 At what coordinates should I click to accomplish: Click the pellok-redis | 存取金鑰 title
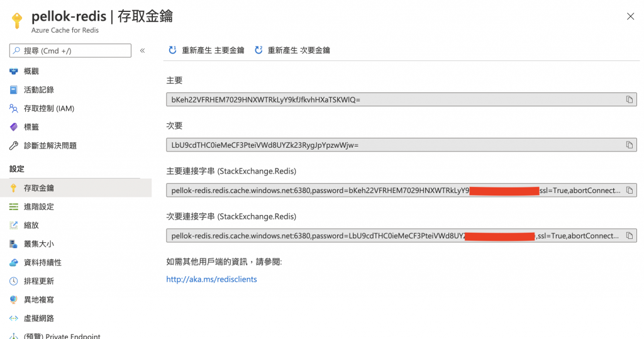point(103,16)
